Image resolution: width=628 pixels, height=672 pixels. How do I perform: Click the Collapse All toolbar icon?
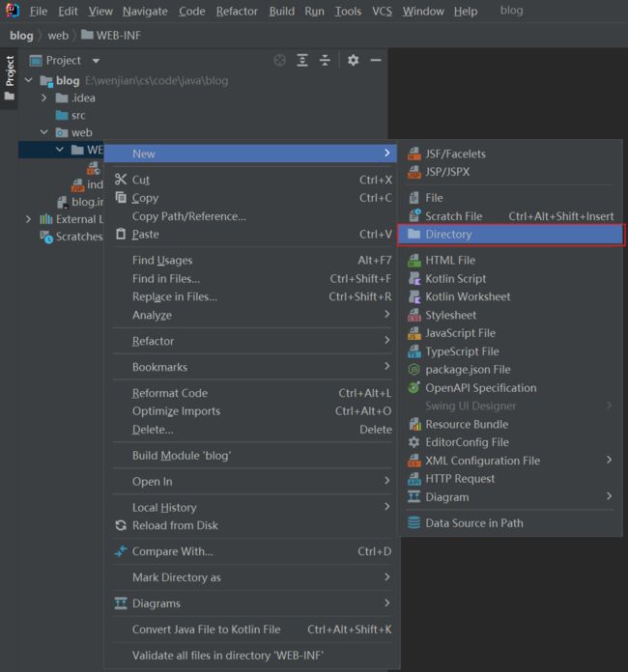(326, 61)
